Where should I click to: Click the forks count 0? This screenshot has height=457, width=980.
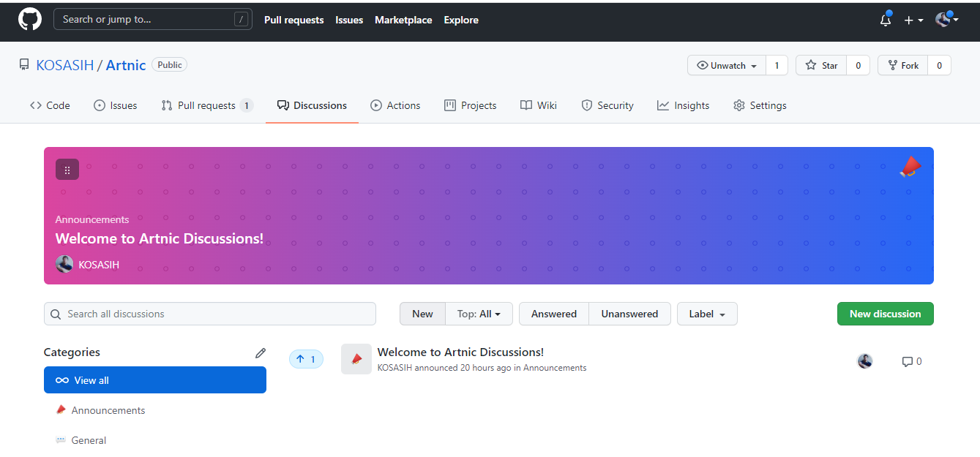pos(939,65)
